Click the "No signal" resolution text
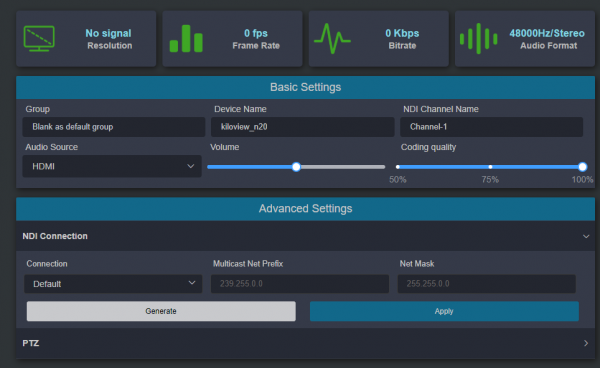 click(108, 33)
